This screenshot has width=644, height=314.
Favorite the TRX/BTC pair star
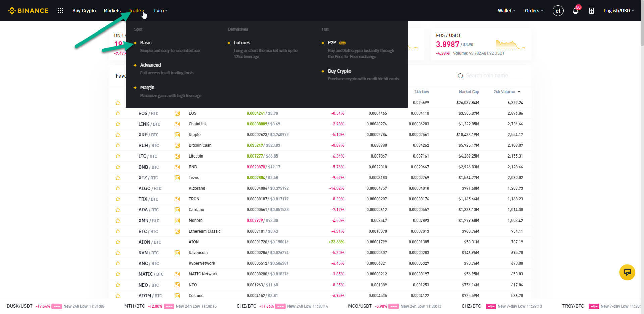pos(118,199)
